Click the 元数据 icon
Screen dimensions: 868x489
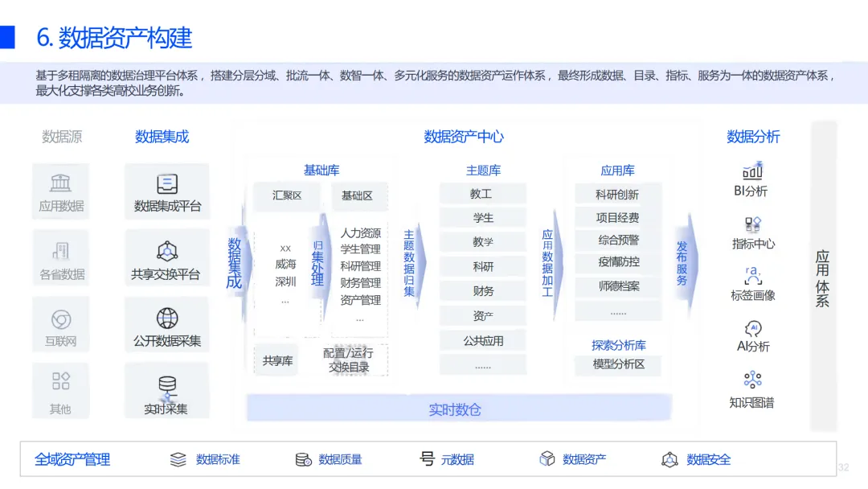point(427,458)
